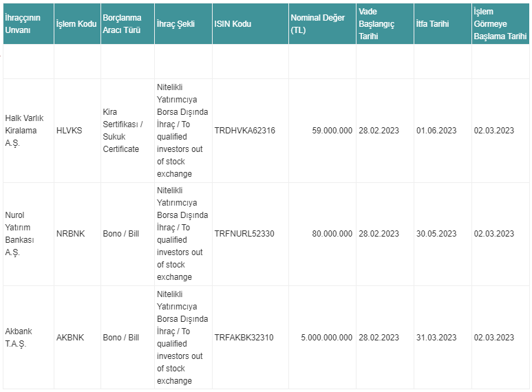Viewport: 532px width, 392px height.
Task: Click the İhraççının Unvanı column header
Action: click(28, 24)
